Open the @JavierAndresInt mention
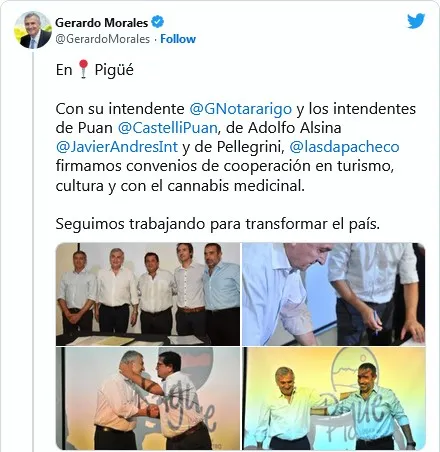 117,147
